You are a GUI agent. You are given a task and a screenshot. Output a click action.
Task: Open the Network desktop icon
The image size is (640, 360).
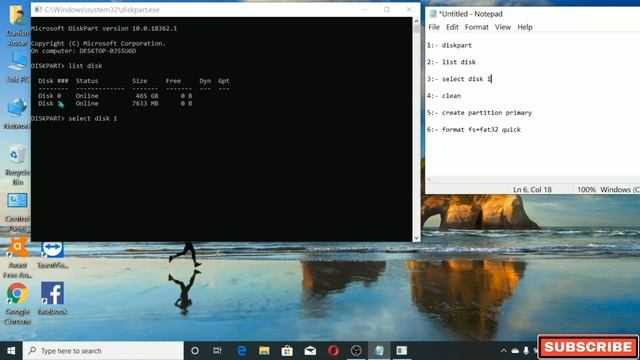click(x=17, y=113)
